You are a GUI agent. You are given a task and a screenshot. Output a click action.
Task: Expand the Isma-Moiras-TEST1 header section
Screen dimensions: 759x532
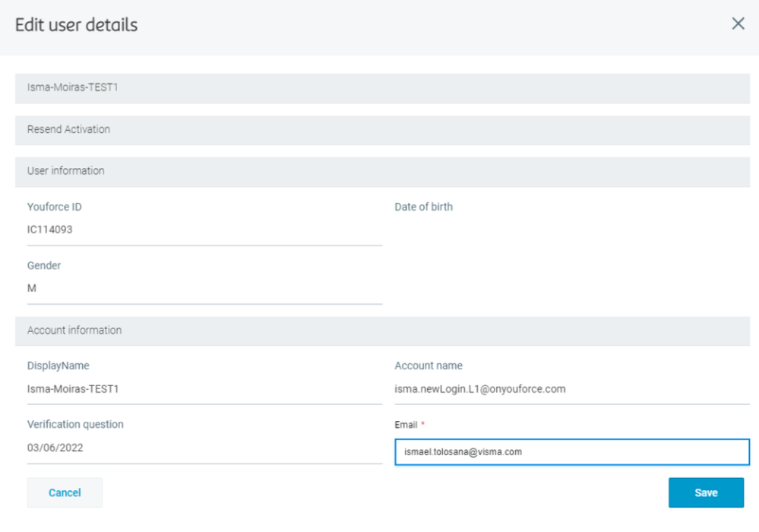point(382,87)
